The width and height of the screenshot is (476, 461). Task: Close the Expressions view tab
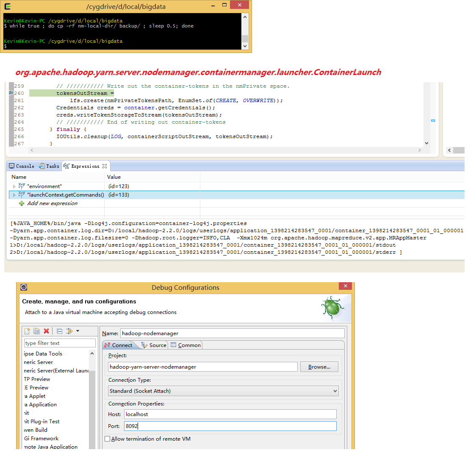(105, 166)
